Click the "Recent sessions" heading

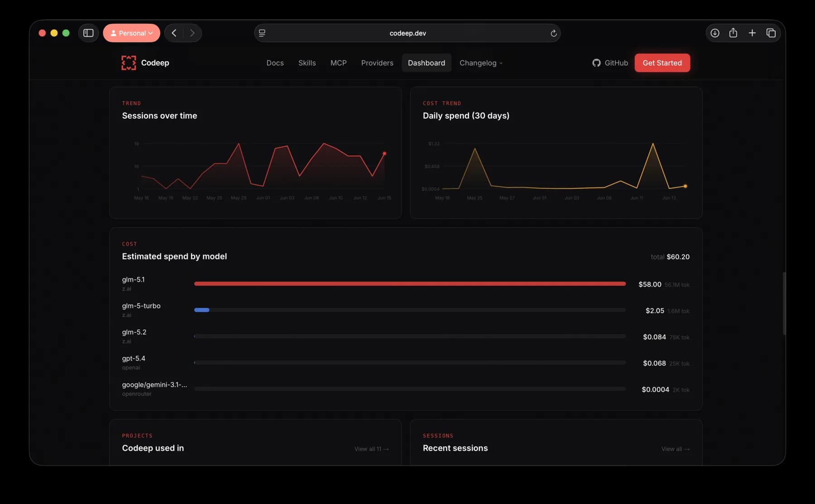coord(455,448)
